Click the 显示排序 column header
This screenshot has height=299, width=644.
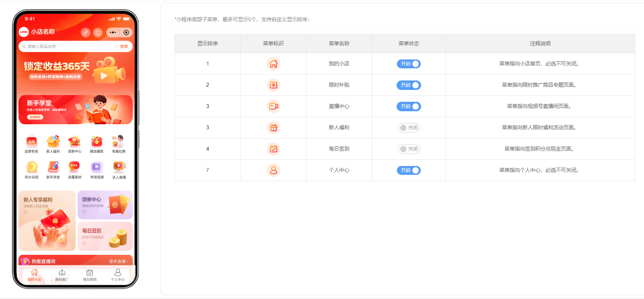point(208,43)
